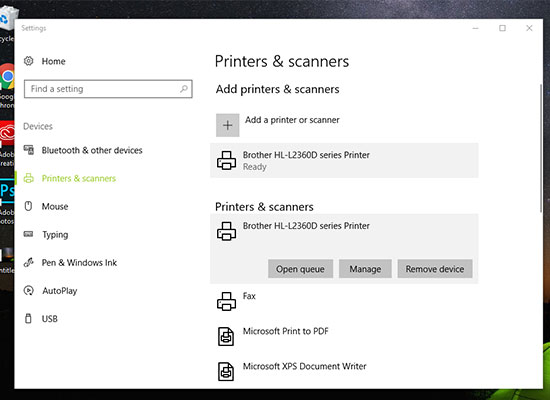The image size is (550, 400).
Task: Click the search magnifier icon
Action: pos(184,89)
